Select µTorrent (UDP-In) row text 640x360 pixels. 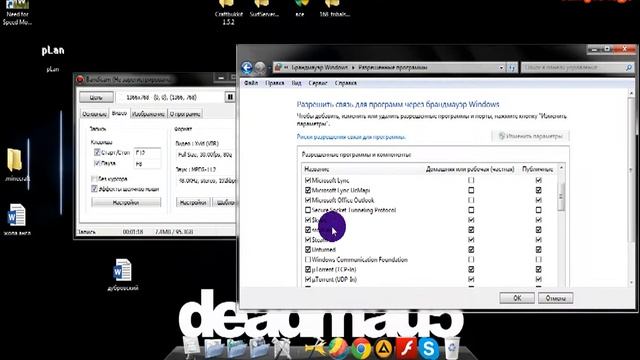[x=334, y=280]
